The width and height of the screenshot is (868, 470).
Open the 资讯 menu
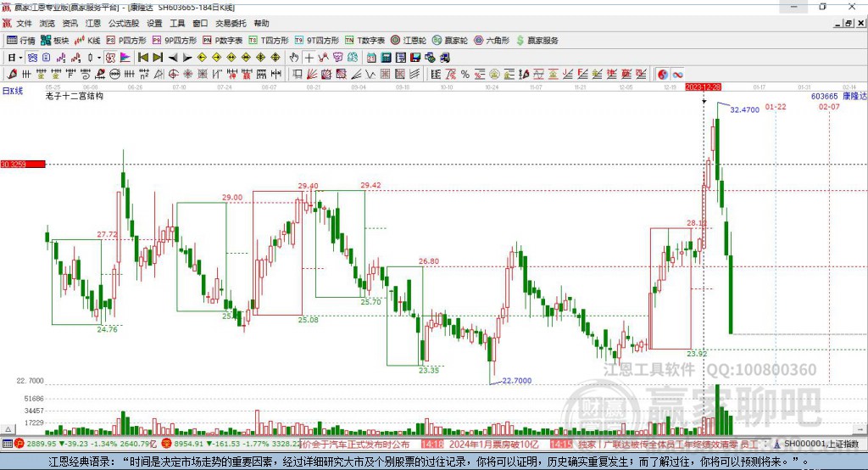pyautogui.click(x=70, y=23)
